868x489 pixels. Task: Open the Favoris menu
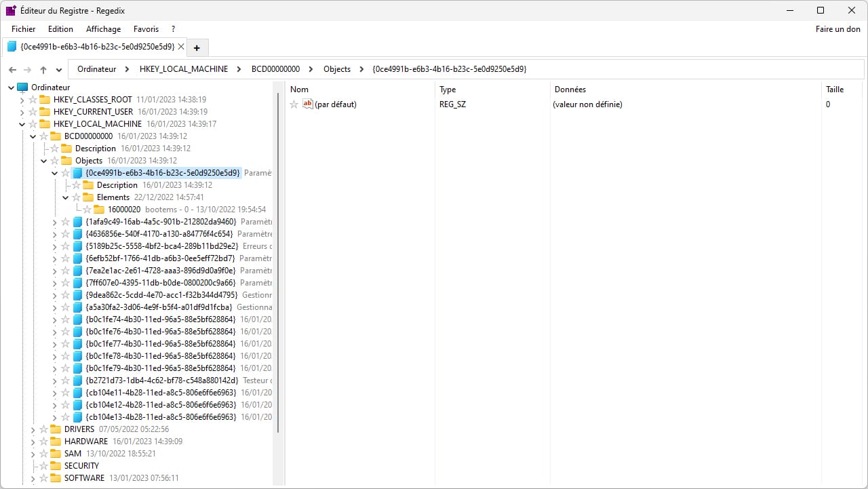pos(146,29)
